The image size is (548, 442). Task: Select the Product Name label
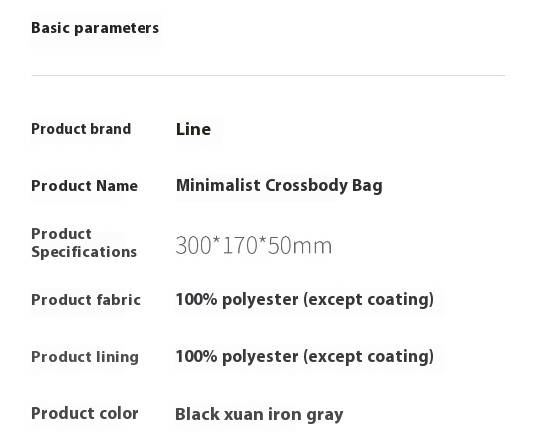pos(84,186)
